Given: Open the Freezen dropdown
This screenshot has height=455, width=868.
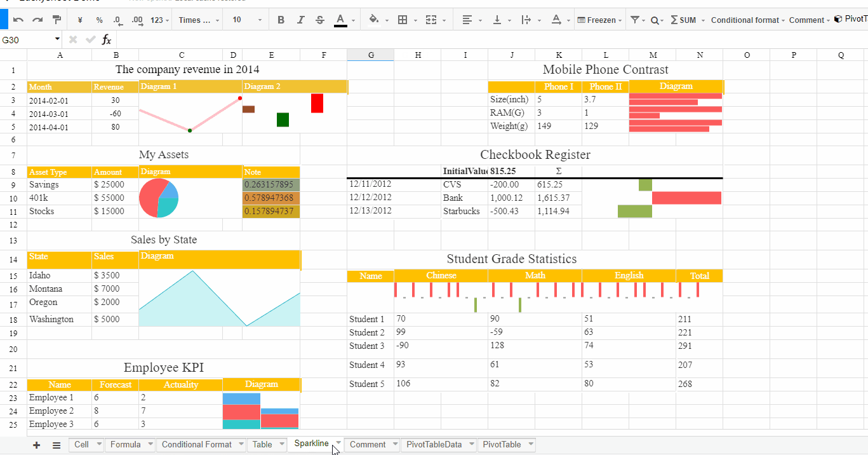Looking at the screenshot, I should tap(600, 20).
